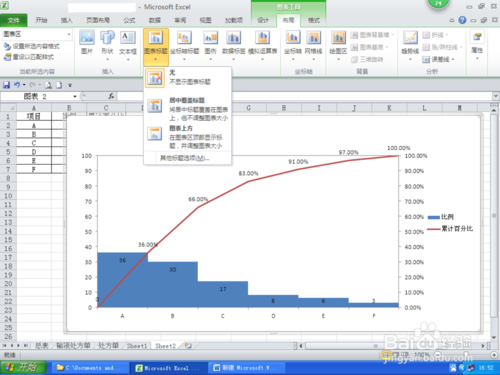Screen dimensions: 500x375
Task: Click the vertical scrollbar down arrow
Action: (x=494, y=337)
